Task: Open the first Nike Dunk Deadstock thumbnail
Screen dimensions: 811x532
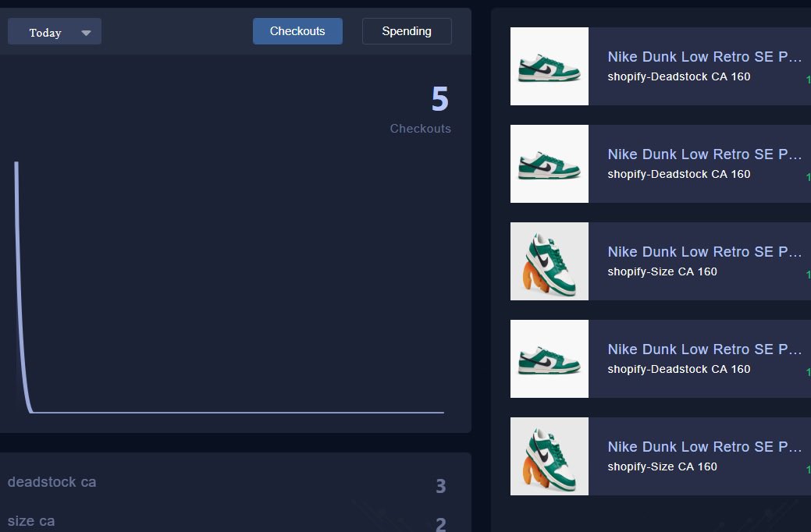Action: tap(550, 66)
